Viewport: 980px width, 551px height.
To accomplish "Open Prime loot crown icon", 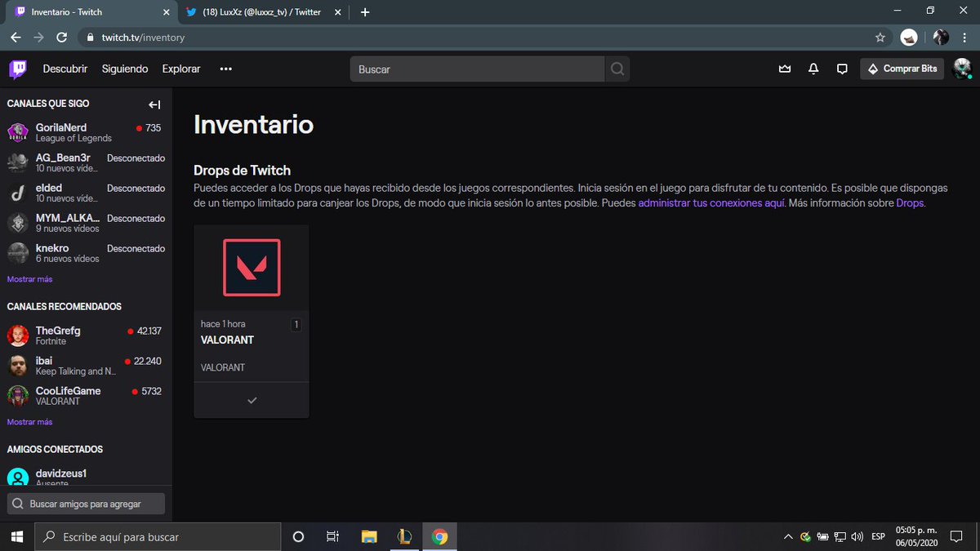I will click(785, 69).
